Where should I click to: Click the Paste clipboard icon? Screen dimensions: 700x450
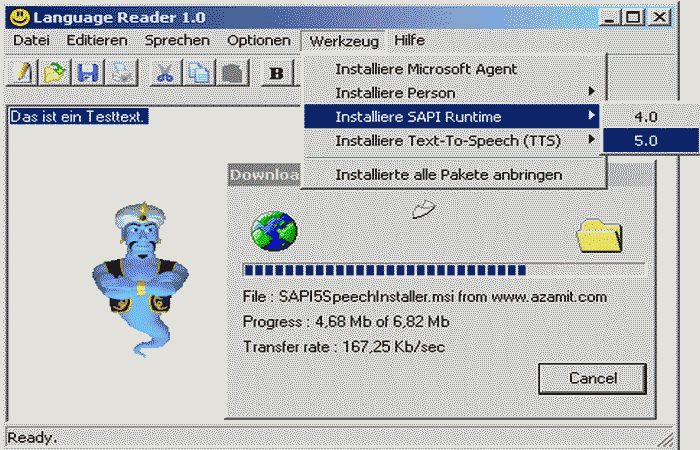232,72
